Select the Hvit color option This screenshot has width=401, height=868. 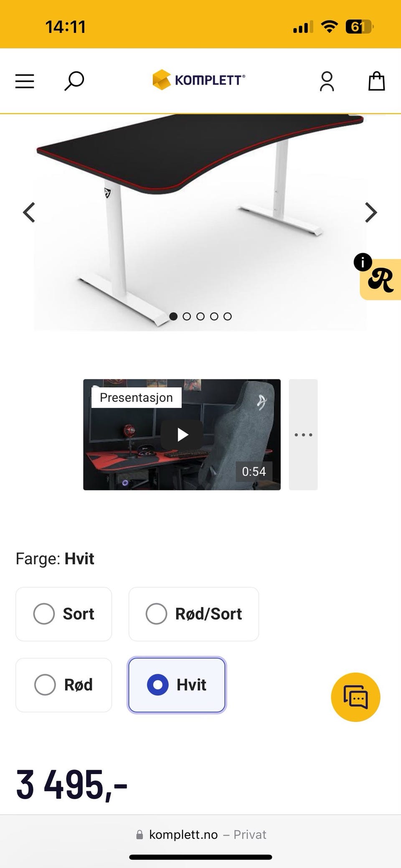(177, 685)
